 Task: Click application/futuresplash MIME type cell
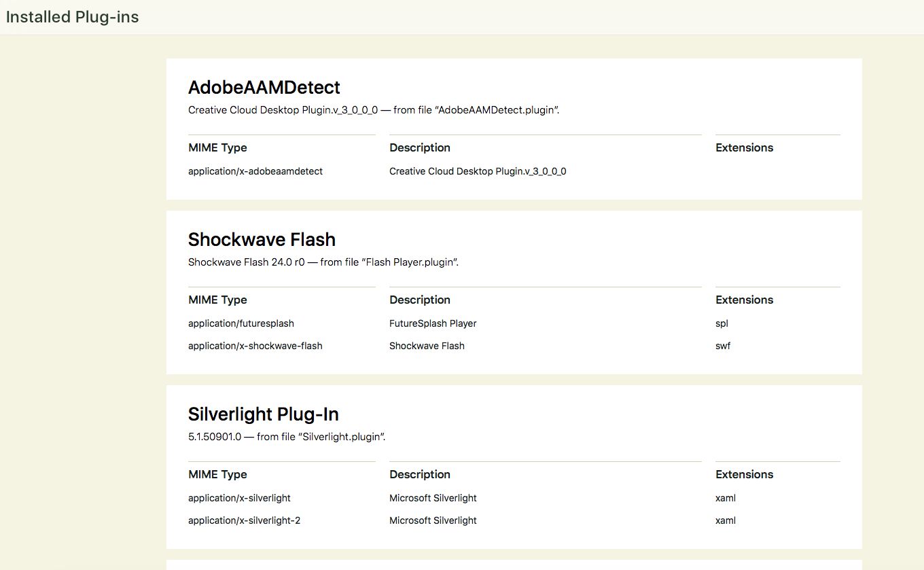point(241,323)
